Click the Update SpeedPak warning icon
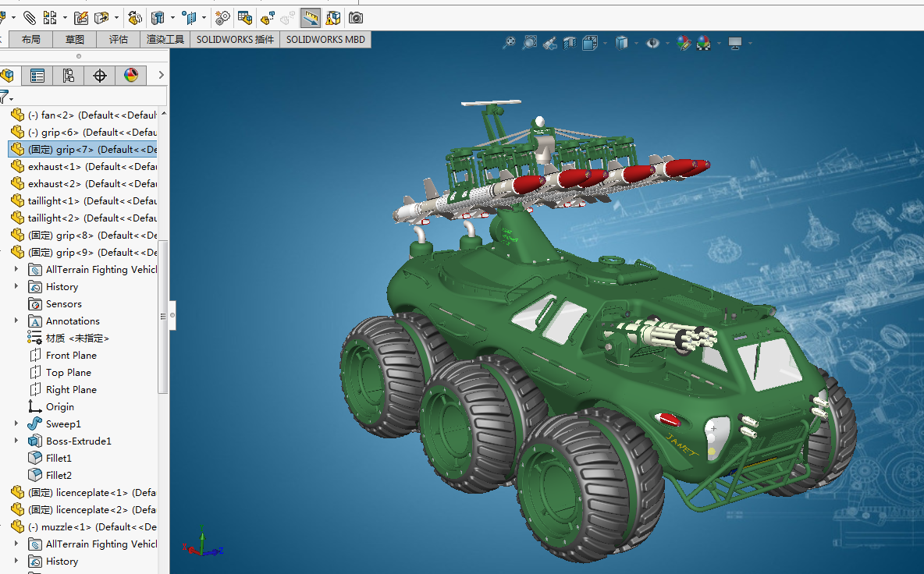 [333, 18]
